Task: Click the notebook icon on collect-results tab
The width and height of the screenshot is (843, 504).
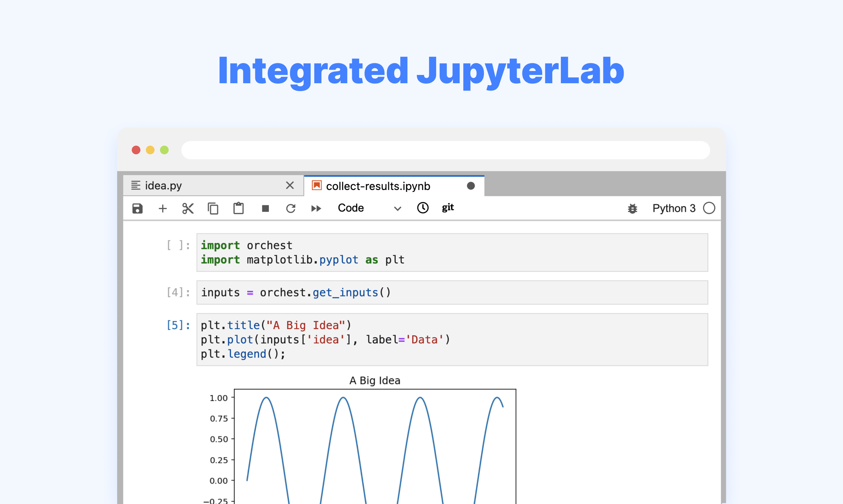Action: pos(317,185)
